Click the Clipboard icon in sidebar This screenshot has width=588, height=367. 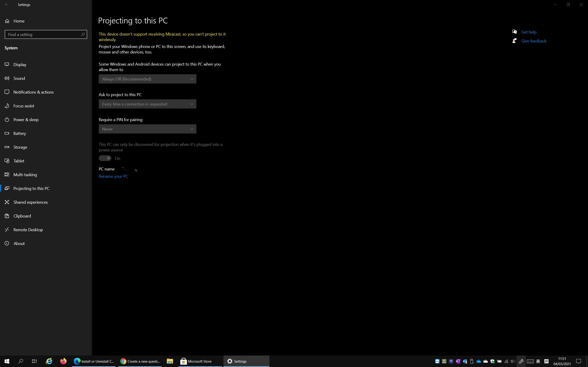(x=7, y=216)
